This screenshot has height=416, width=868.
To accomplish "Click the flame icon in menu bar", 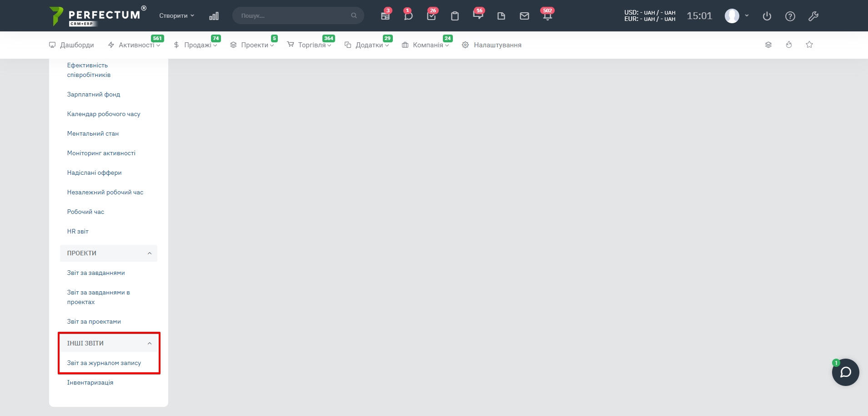I will (x=789, y=45).
